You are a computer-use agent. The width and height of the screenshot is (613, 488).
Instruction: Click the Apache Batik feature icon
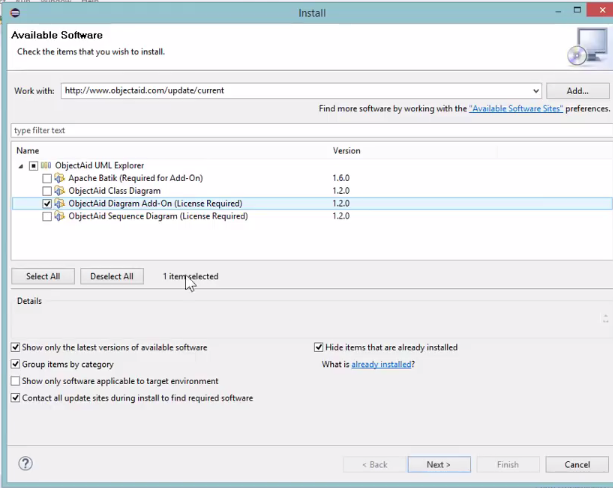(x=59, y=178)
